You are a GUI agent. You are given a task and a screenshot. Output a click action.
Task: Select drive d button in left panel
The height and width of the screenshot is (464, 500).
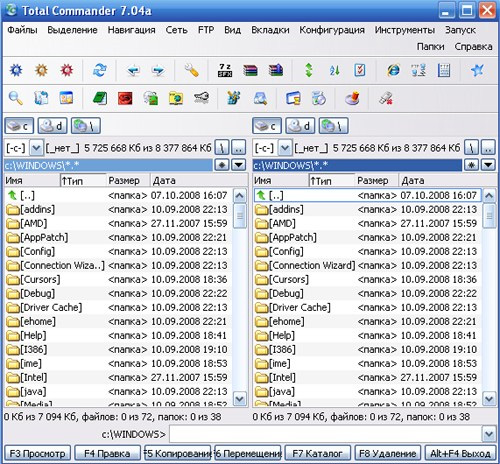click(x=52, y=126)
